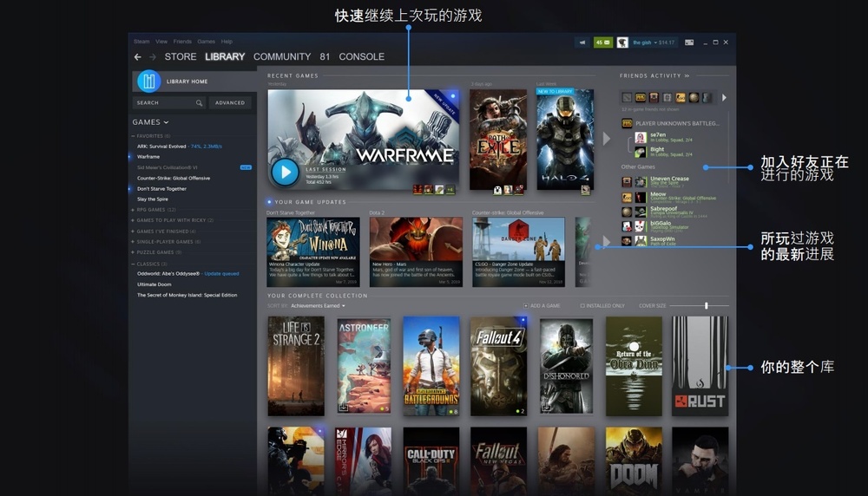The height and width of the screenshot is (496, 868).
Task: Open the green 45 messages inbox icon
Action: (602, 42)
